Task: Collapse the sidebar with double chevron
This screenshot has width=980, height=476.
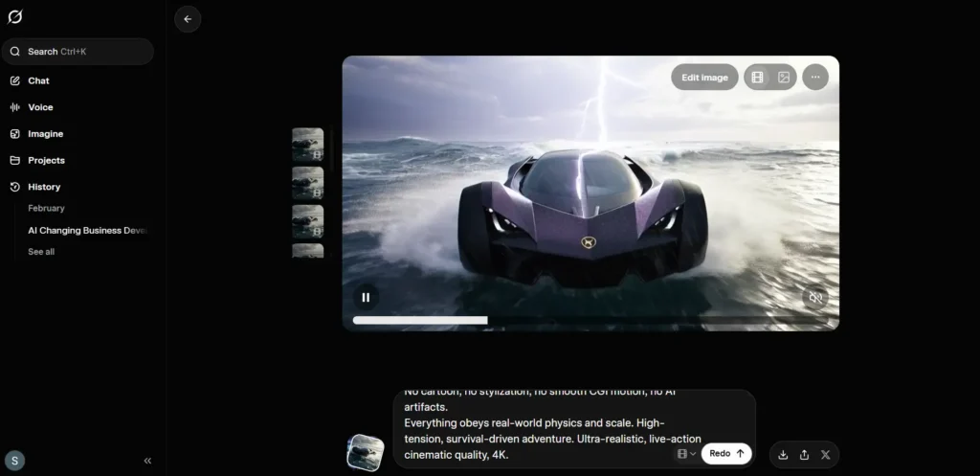Action: tap(147, 461)
